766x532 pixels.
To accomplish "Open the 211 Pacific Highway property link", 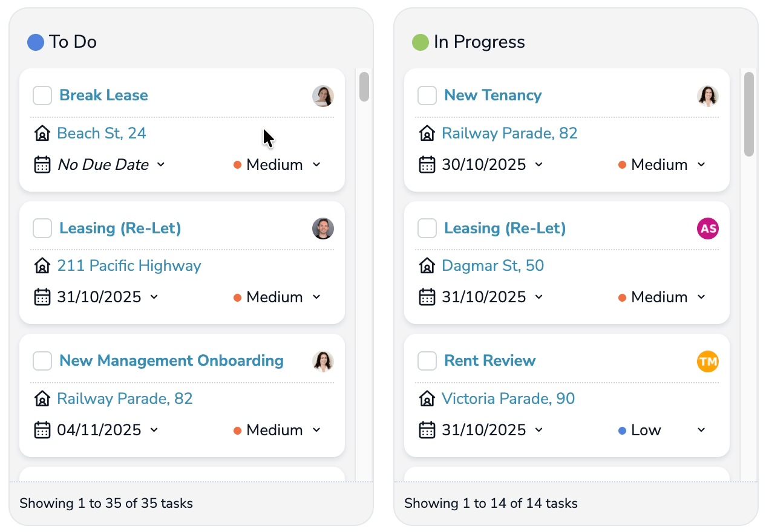I will [129, 265].
